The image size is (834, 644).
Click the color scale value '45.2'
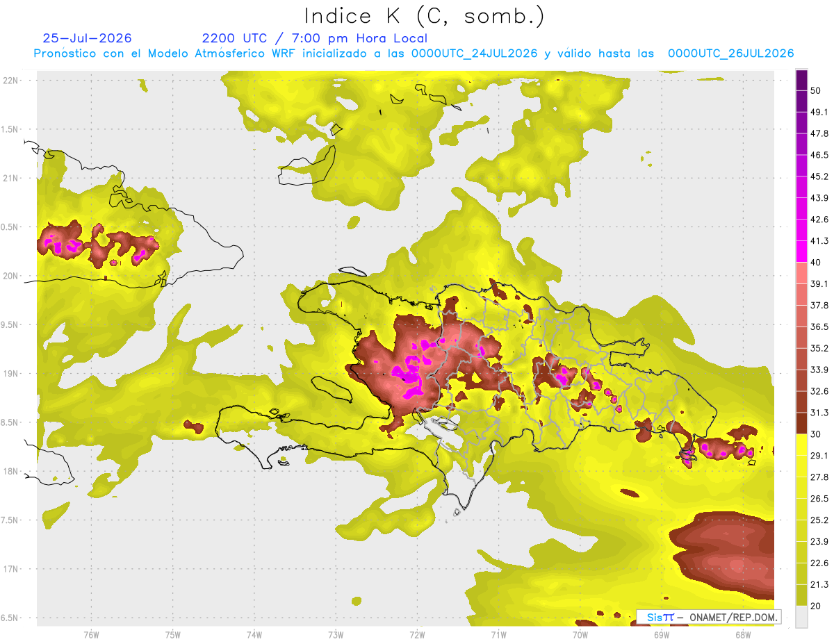pos(819,176)
